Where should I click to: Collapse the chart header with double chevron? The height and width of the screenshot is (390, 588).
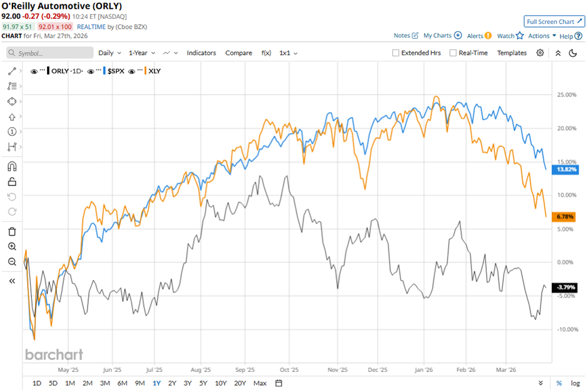pyautogui.click(x=558, y=53)
